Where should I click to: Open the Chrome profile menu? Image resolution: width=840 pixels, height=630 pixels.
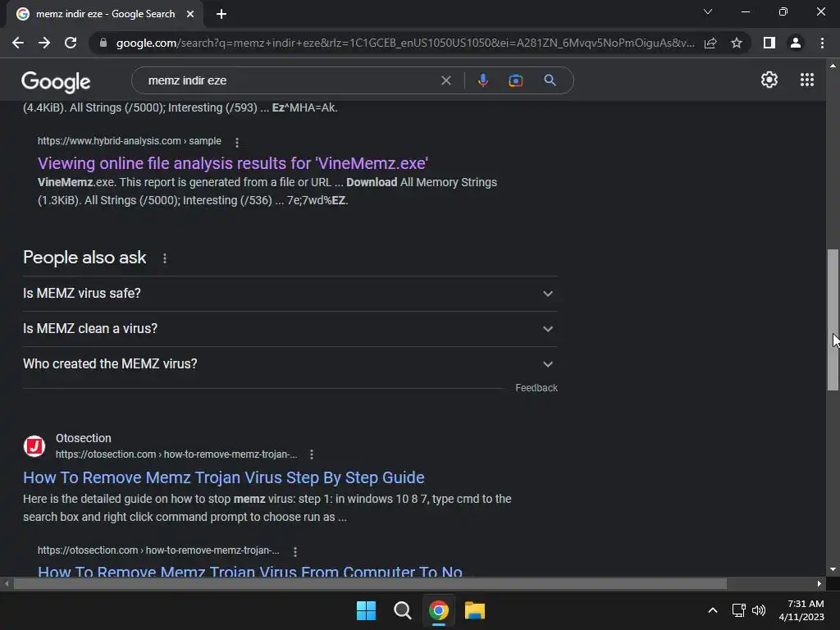[x=796, y=43]
